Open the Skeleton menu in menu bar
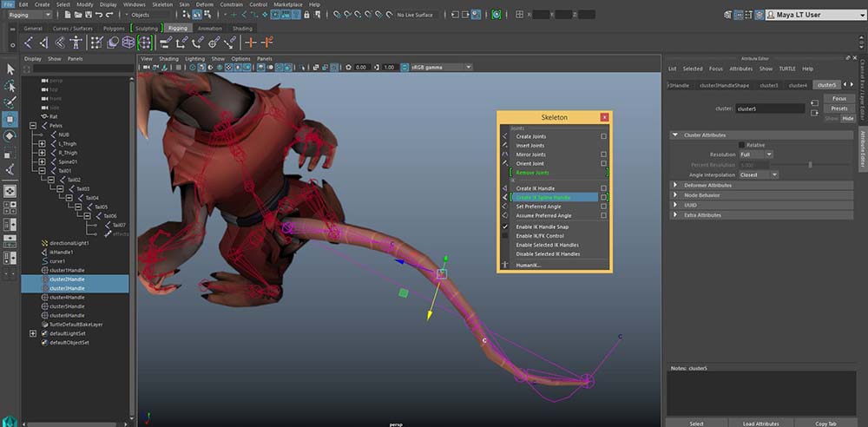Screen dimensions: 868x427 click(161, 4)
